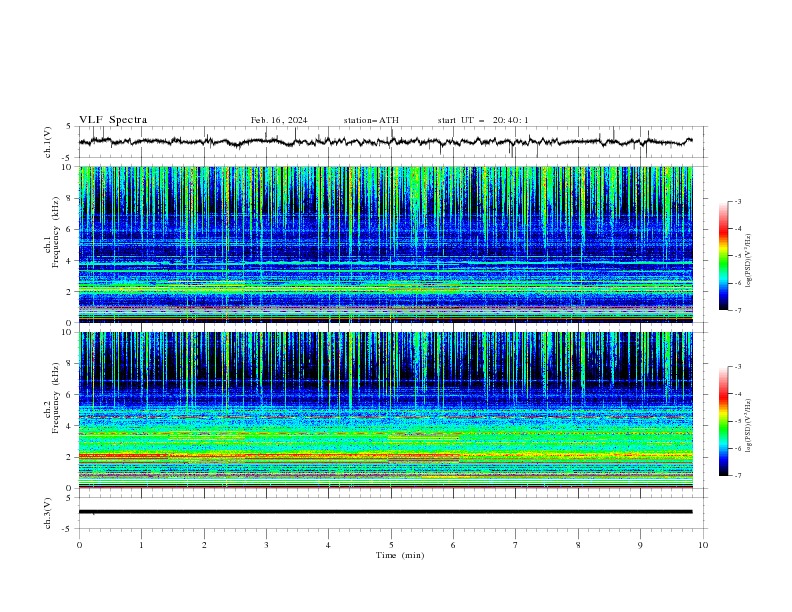Click the "9" minute tick label
The width and height of the screenshot is (792, 612).
point(640,545)
